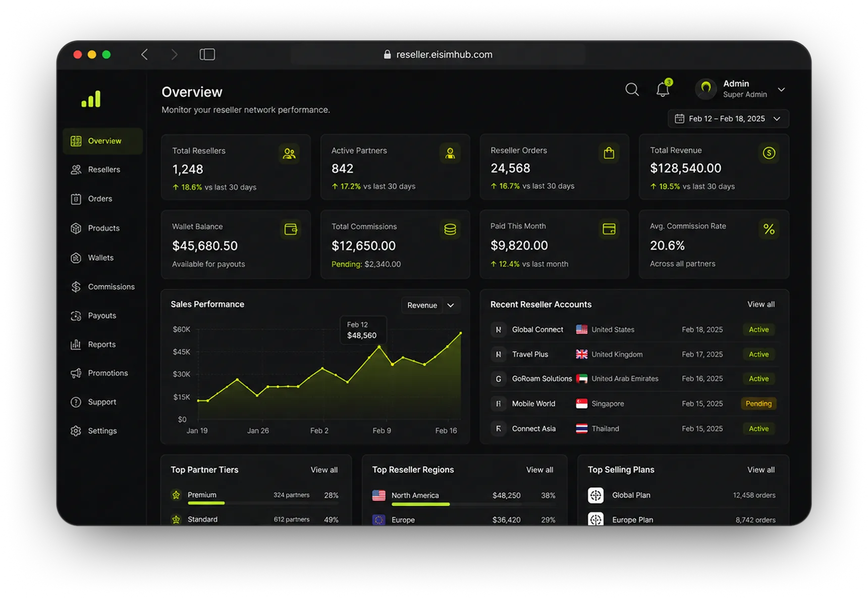
Task: Toggle the browser sidebar icon
Action: coord(207,55)
